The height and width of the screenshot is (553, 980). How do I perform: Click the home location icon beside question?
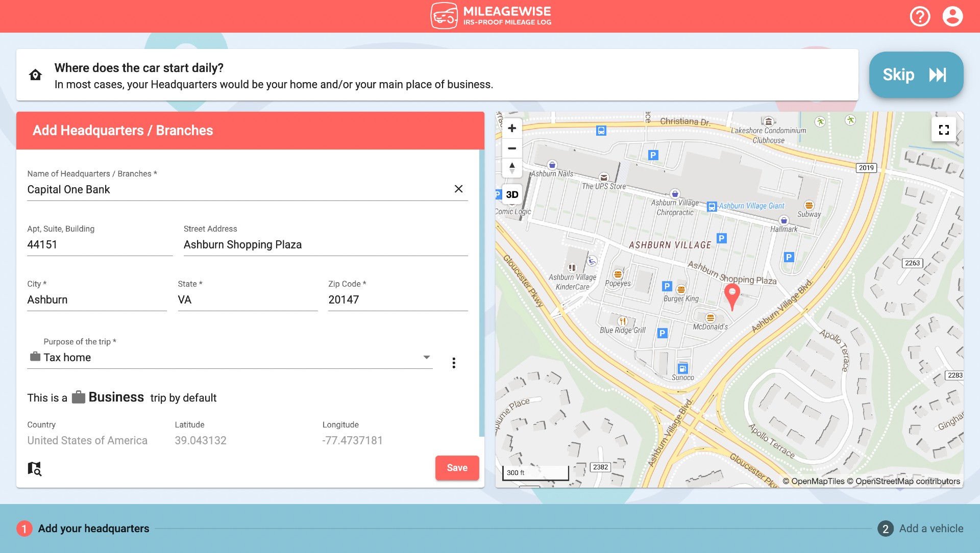(x=35, y=75)
